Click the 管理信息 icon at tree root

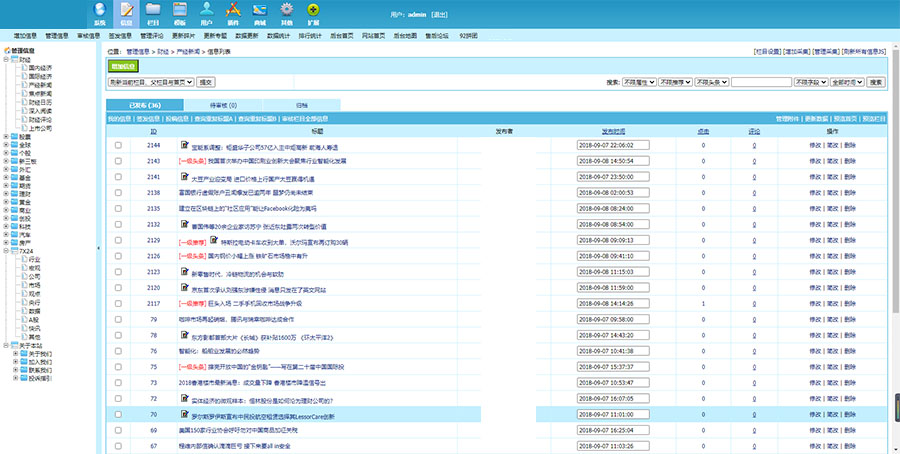[x=7, y=51]
